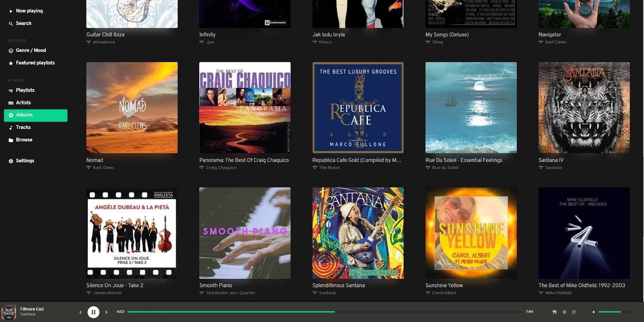Toggle repeat mode
Image resolution: width=644 pixels, height=322 pixels.
tap(574, 312)
